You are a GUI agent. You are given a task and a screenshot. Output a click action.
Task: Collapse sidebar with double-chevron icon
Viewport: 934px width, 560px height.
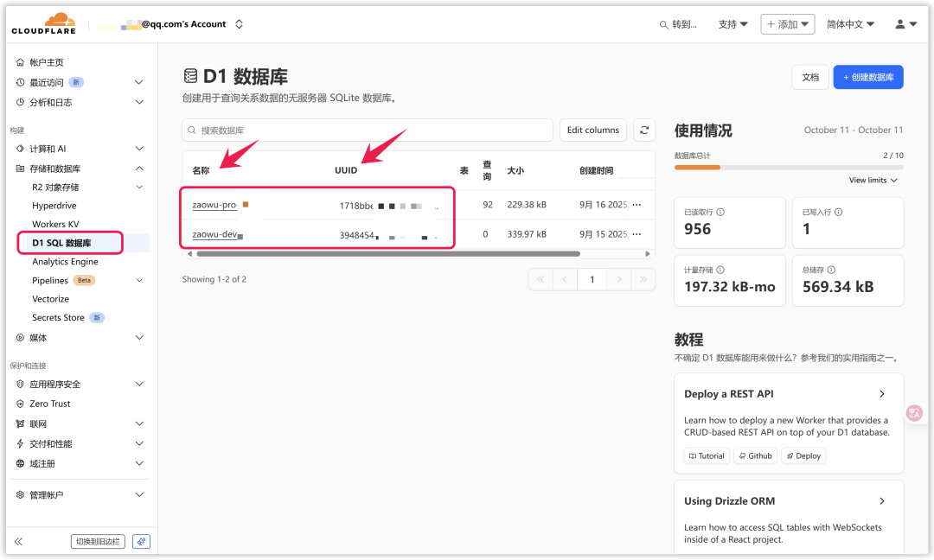(18, 542)
